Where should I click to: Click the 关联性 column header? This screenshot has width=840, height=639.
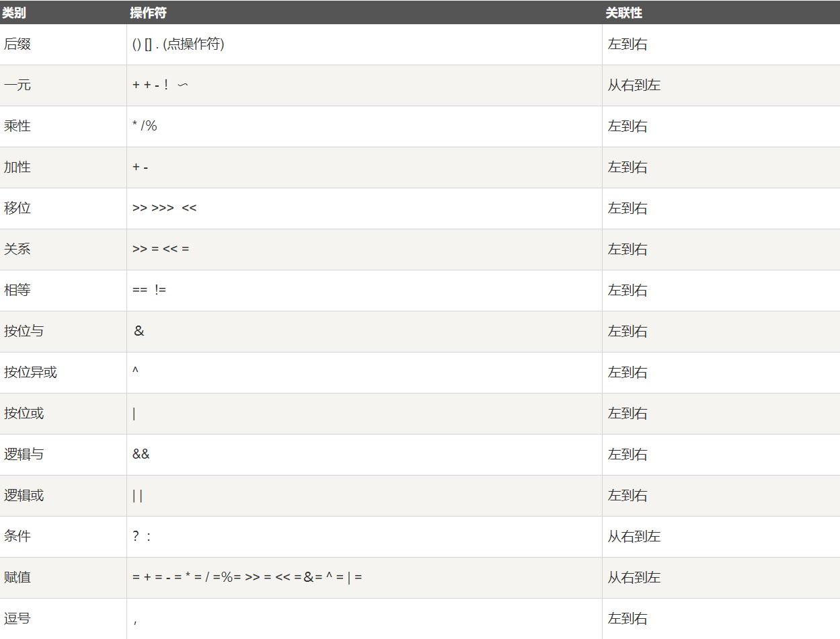624,13
